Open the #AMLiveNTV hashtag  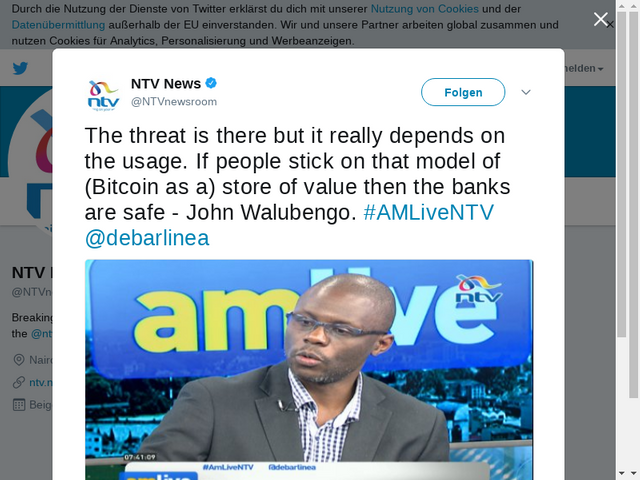(429, 212)
